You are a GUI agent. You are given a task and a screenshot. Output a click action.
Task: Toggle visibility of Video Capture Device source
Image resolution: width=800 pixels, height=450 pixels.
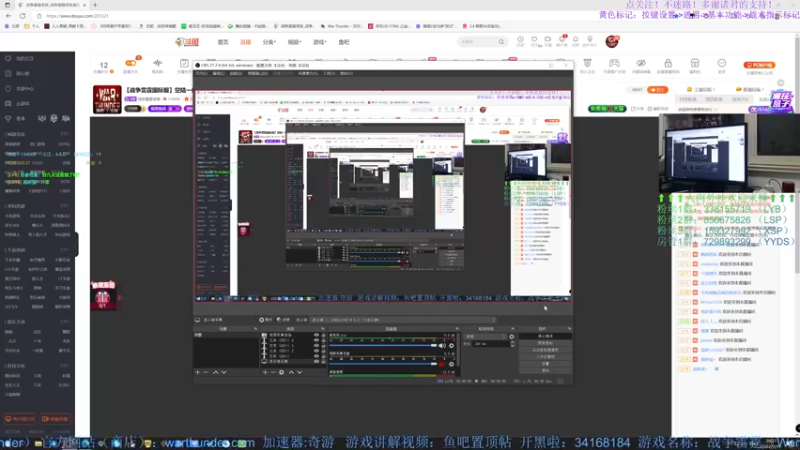(316, 335)
